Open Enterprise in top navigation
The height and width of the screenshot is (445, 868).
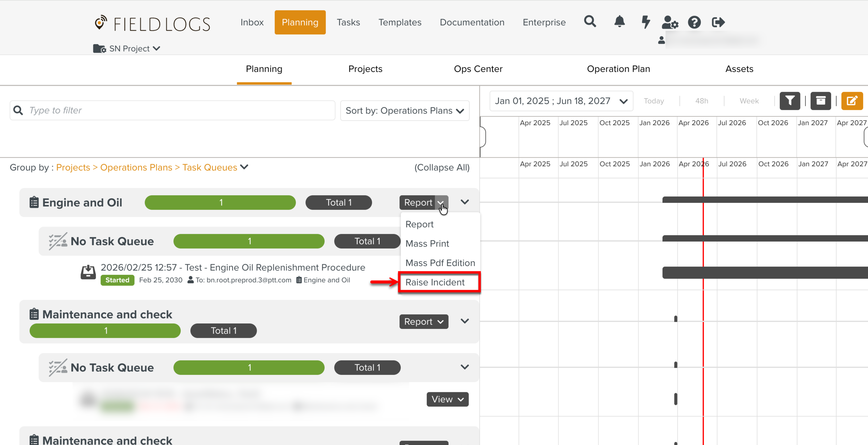(544, 22)
